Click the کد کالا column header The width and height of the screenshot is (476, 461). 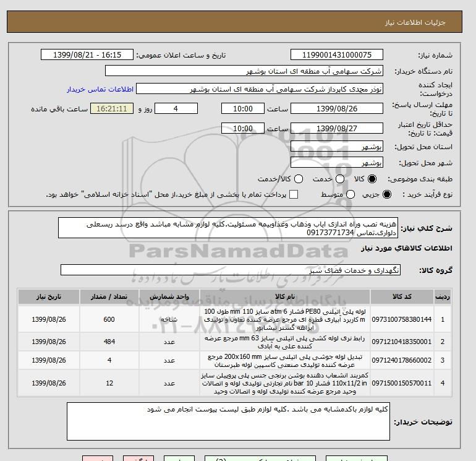[x=402, y=296]
